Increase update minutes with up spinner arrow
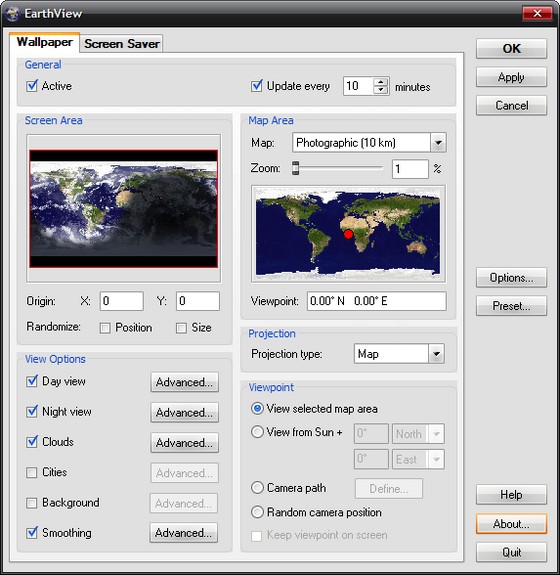This screenshot has height=575, width=560. 381,82
